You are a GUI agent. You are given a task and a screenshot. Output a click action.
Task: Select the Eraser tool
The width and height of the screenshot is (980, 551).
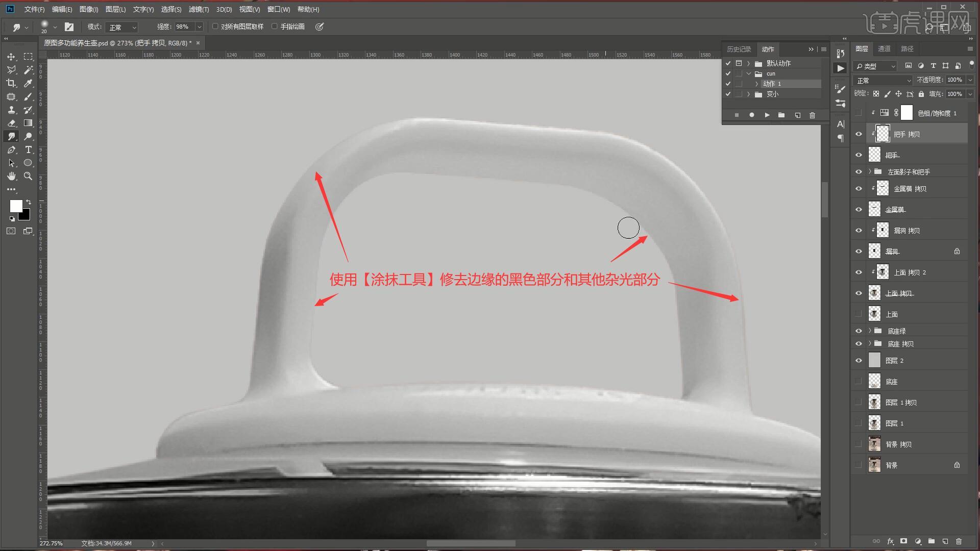(x=11, y=123)
